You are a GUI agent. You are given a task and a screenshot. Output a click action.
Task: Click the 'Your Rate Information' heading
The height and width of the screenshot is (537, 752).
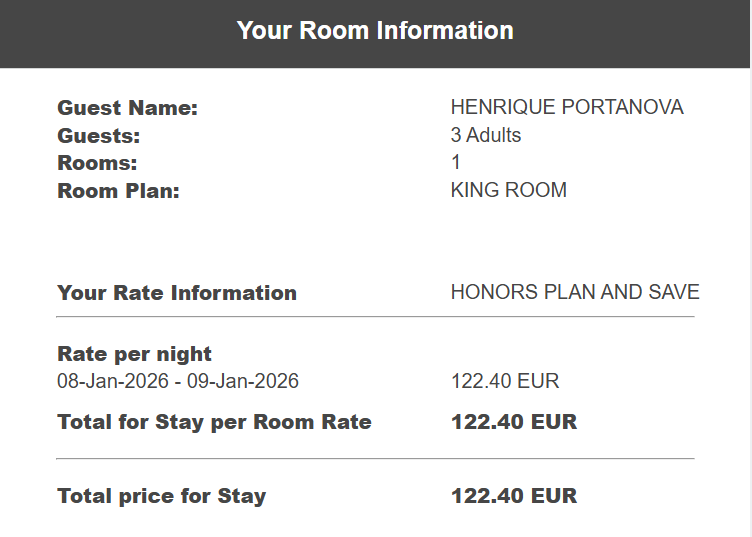(177, 293)
